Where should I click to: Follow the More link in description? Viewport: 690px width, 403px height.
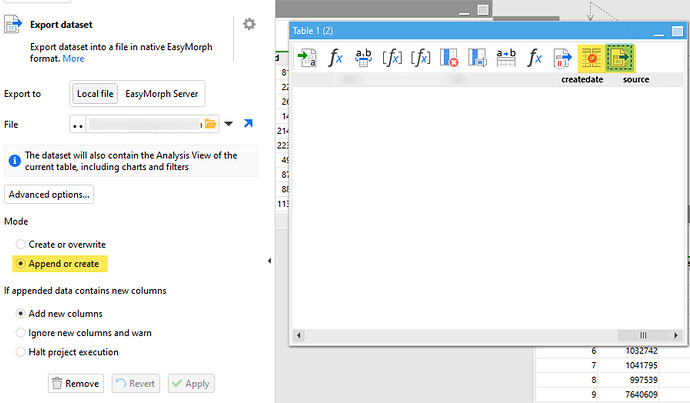click(74, 59)
